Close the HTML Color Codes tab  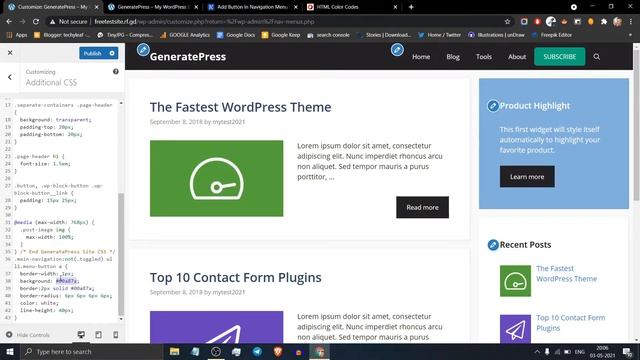(x=395, y=7)
